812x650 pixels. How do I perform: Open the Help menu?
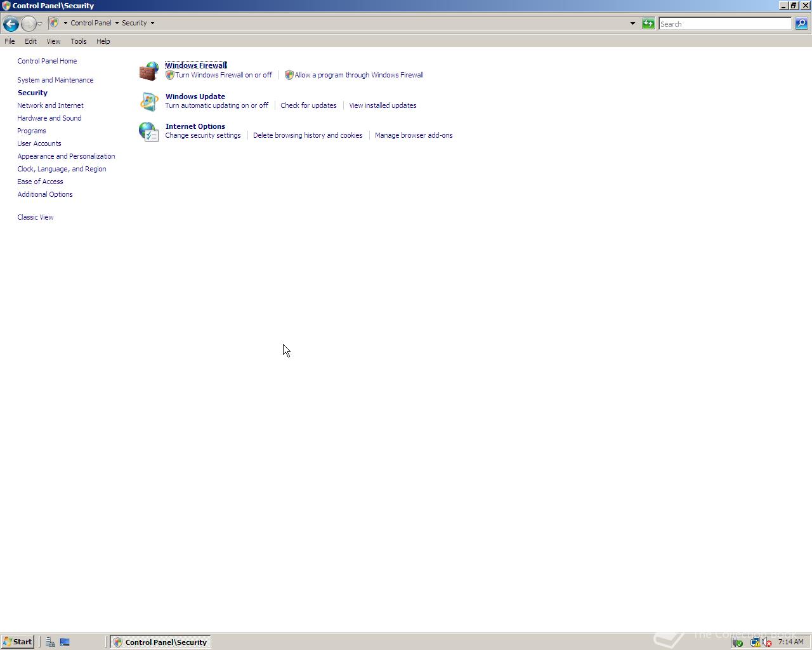(103, 41)
